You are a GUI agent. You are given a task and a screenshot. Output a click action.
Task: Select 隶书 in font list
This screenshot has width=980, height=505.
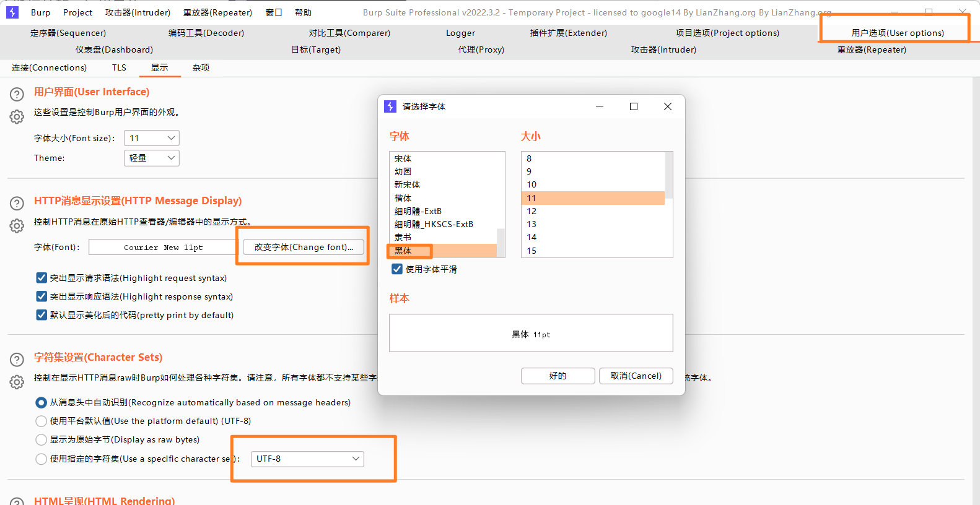point(443,237)
